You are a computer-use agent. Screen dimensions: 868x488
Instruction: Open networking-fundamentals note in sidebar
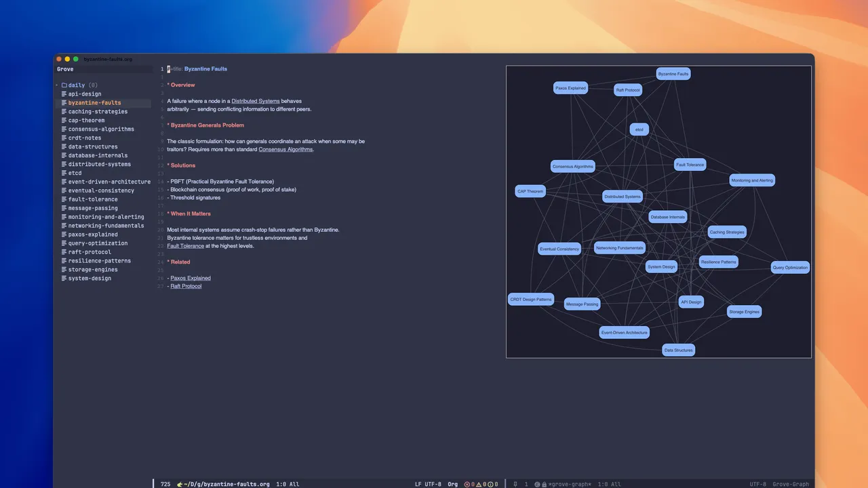(106, 226)
